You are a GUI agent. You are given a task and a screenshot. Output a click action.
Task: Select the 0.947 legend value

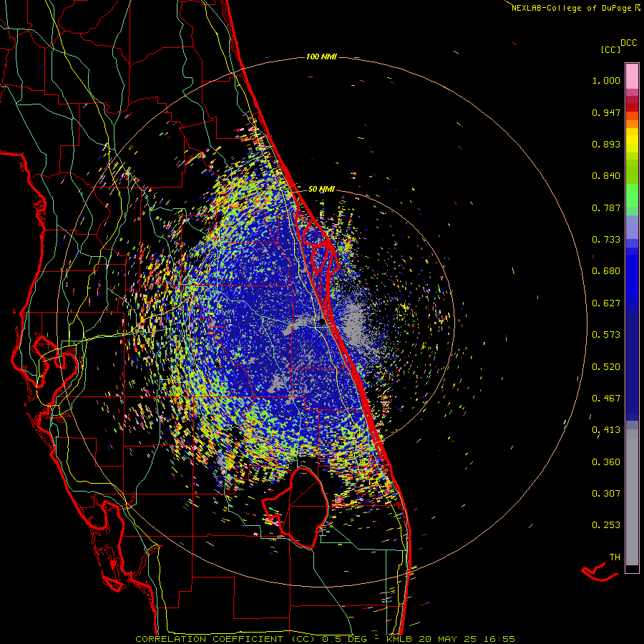point(606,112)
